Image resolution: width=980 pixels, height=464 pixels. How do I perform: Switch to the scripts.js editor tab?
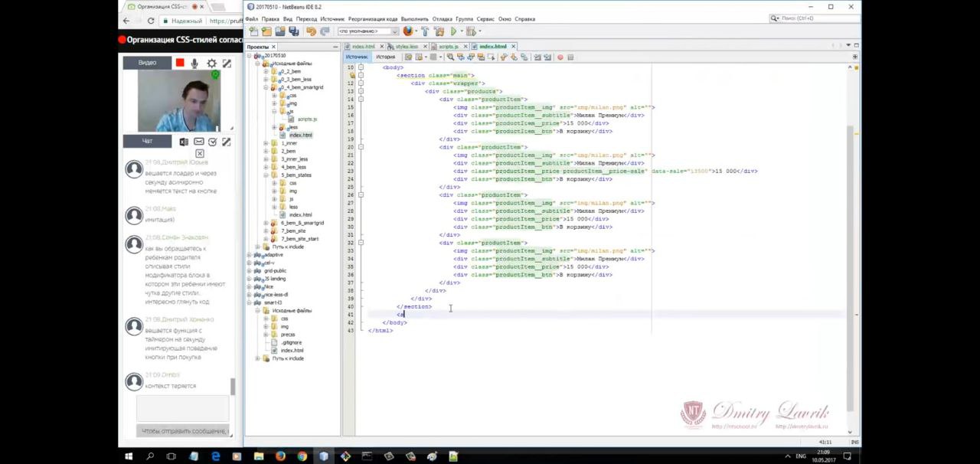[448, 47]
